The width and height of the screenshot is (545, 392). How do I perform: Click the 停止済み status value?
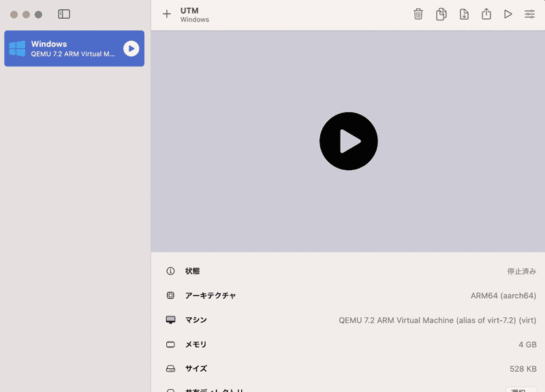pos(522,271)
